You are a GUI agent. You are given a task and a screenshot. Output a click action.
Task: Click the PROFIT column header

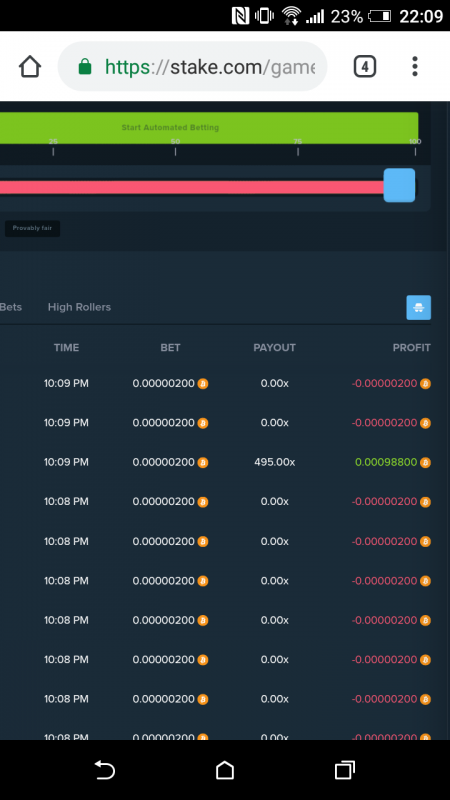coord(411,347)
